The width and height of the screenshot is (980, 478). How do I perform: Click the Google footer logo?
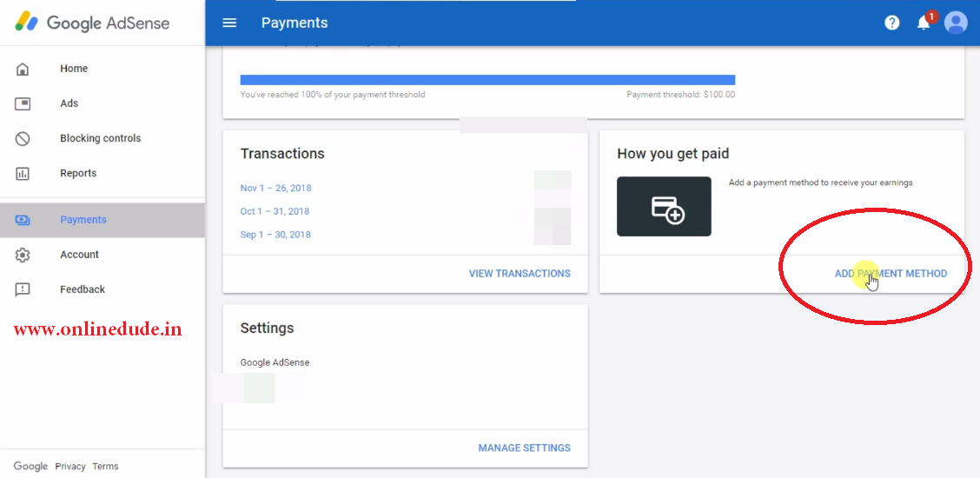tap(30, 466)
